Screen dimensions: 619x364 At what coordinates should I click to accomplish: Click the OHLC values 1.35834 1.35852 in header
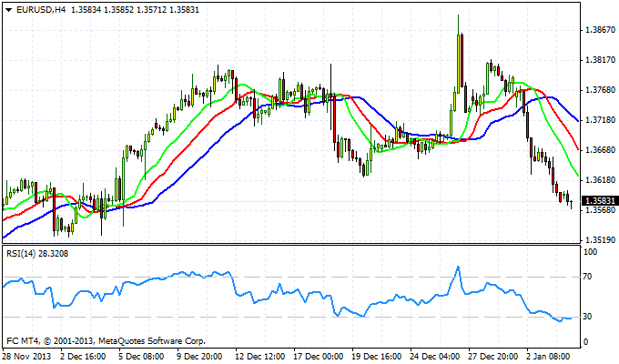(102, 10)
